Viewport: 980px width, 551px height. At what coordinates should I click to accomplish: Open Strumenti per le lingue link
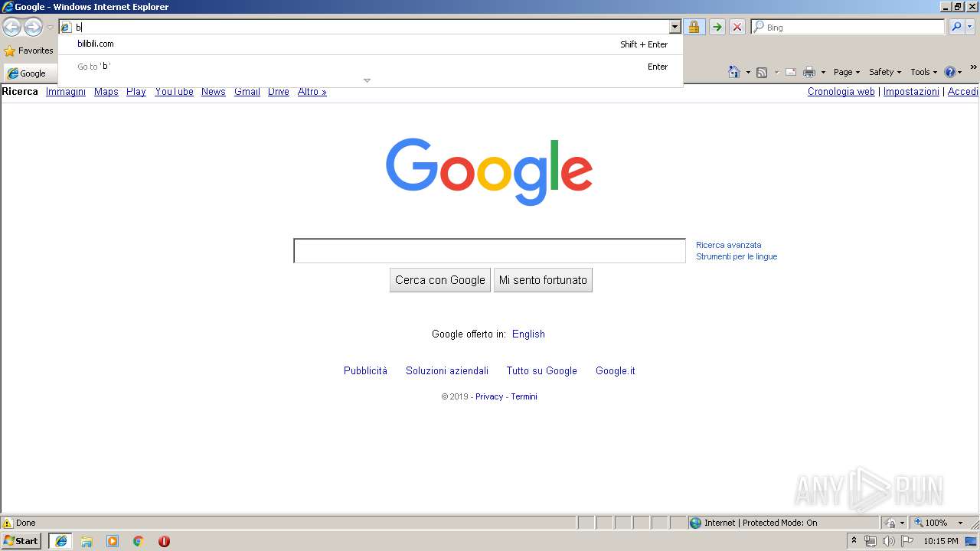click(x=737, y=256)
